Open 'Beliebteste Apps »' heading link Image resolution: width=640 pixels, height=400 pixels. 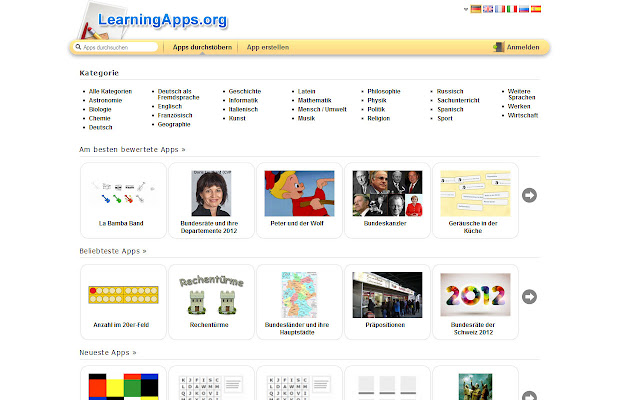113,251
